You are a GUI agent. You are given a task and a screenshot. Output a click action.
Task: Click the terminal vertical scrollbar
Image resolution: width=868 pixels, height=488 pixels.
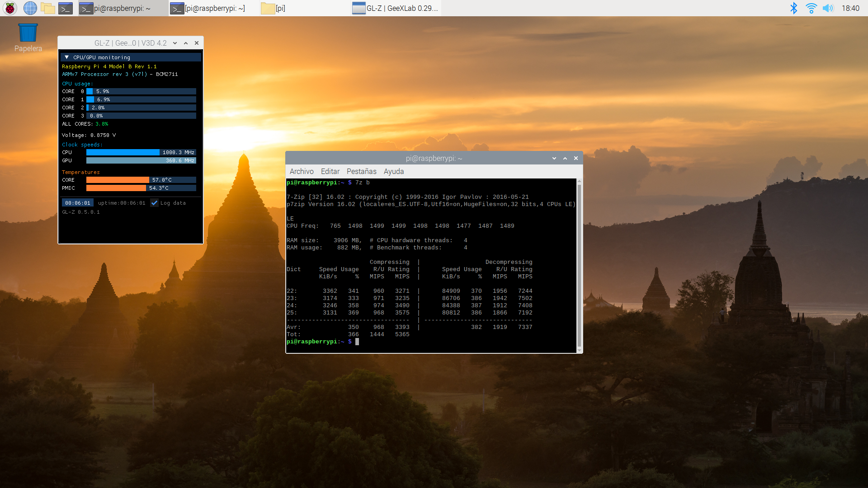point(579,266)
